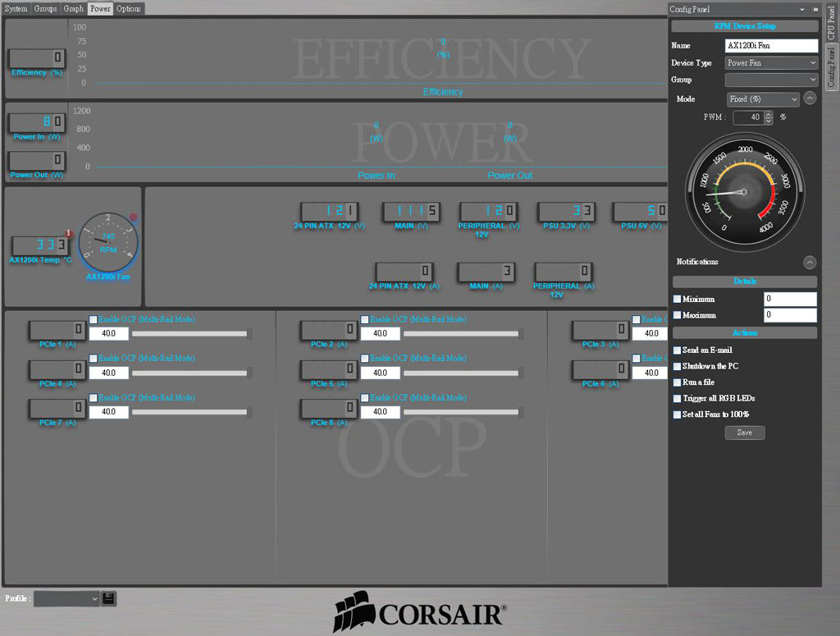Click the MAIN (V) voltage readout
The height and width of the screenshot is (636, 840).
coord(411,211)
